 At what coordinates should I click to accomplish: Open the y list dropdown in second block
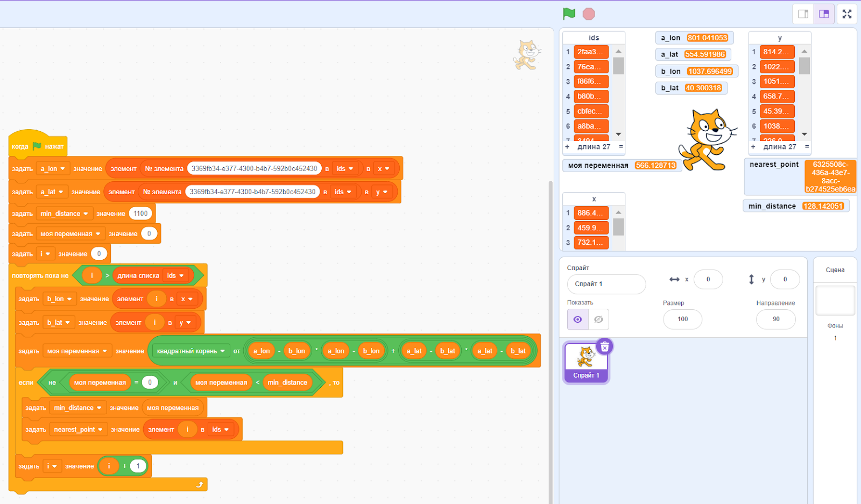(x=381, y=191)
